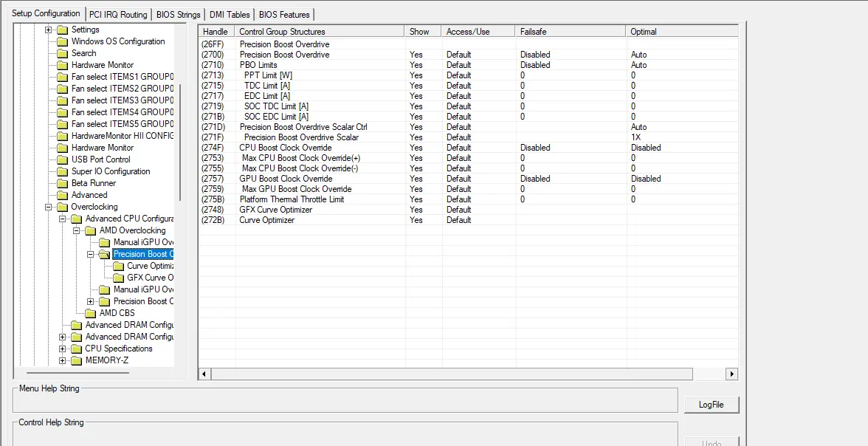Select the AMD CBS tree item
868x446 pixels.
[117, 313]
